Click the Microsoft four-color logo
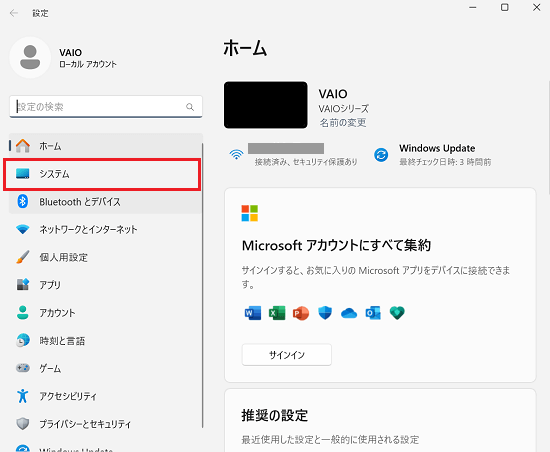 coord(250,213)
